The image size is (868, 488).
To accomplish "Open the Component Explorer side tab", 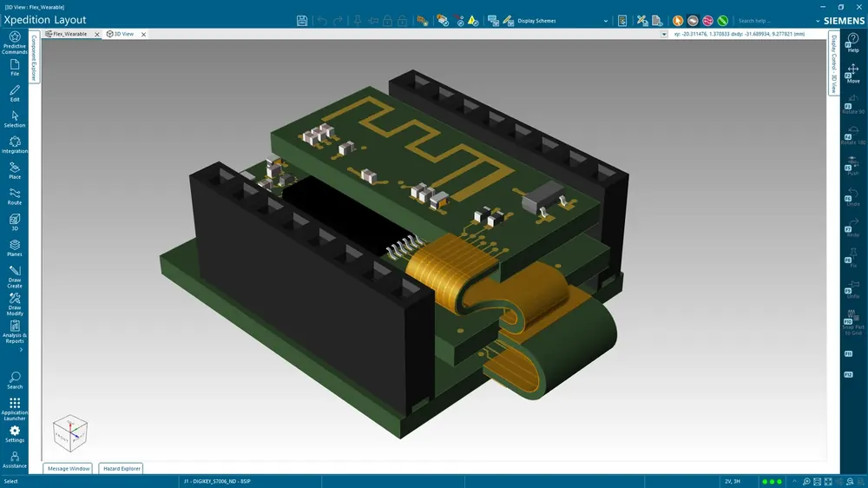I will [x=34, y=58].
